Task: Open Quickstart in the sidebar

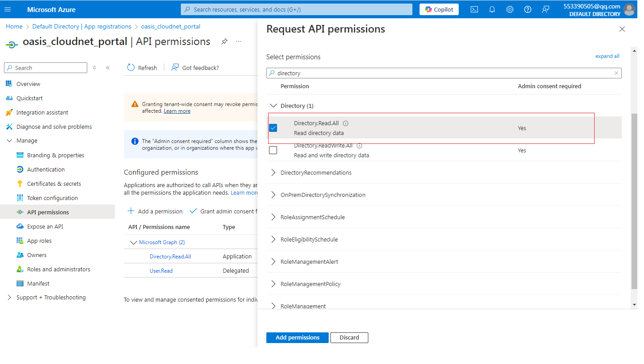Action: click(x=29, y=98)
